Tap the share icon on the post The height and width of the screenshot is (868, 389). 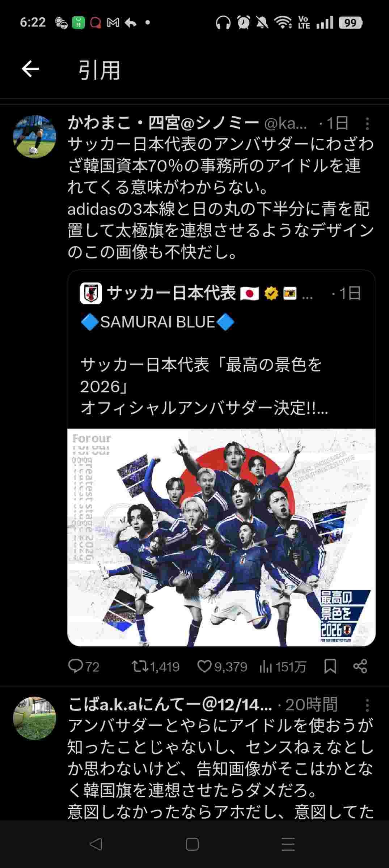tap(360, 666)
